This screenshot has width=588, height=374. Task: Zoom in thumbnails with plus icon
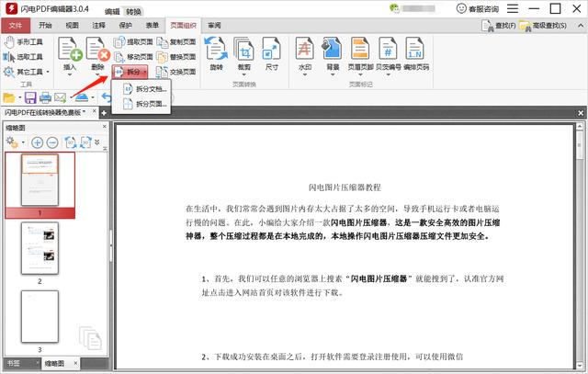[37, 142]
